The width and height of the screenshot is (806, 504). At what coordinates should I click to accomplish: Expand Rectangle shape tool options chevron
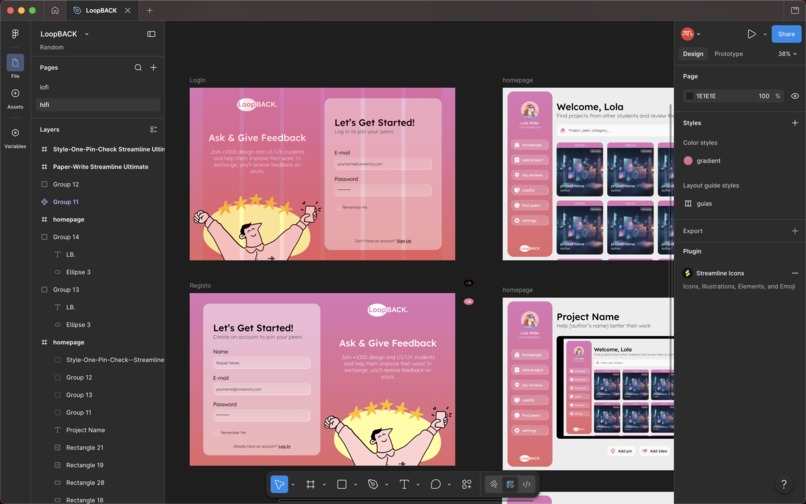(x=355, y=484)
